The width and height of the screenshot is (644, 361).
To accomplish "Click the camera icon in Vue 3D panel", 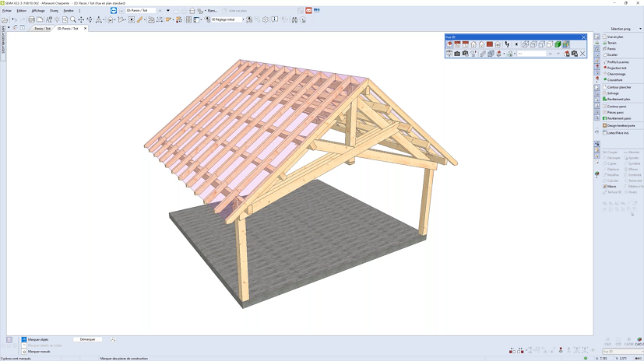I will pos(457,54).
